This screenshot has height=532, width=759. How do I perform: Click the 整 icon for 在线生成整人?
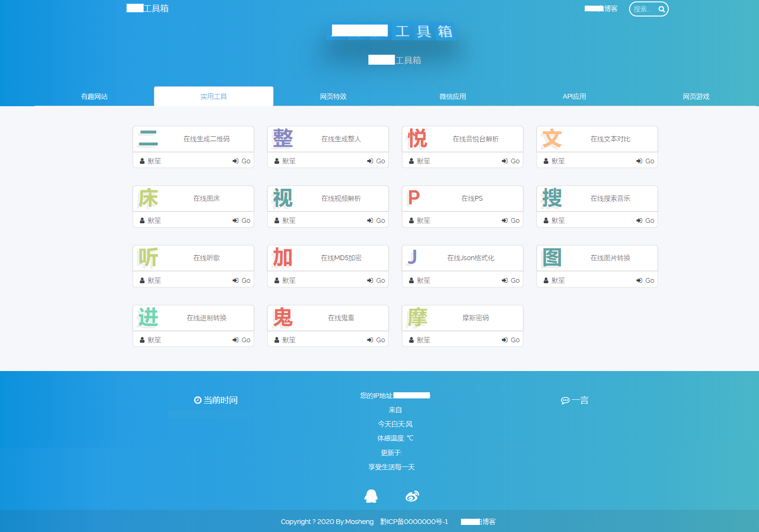pos(283,138)
